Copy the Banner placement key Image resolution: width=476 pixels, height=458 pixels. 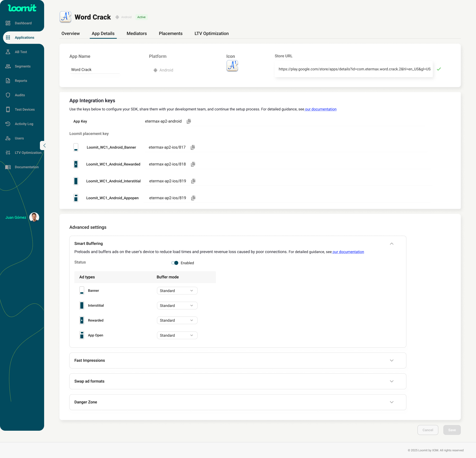pos(193,147)
